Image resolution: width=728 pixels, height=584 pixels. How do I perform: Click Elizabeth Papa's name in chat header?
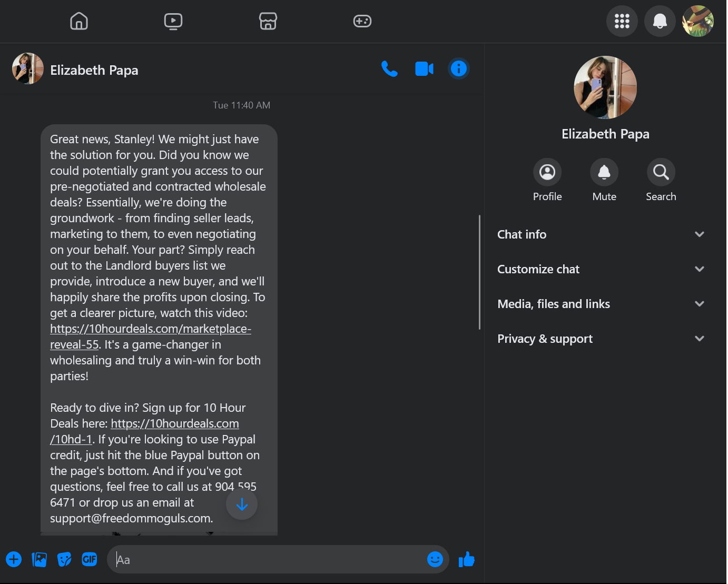pos(94,70)
